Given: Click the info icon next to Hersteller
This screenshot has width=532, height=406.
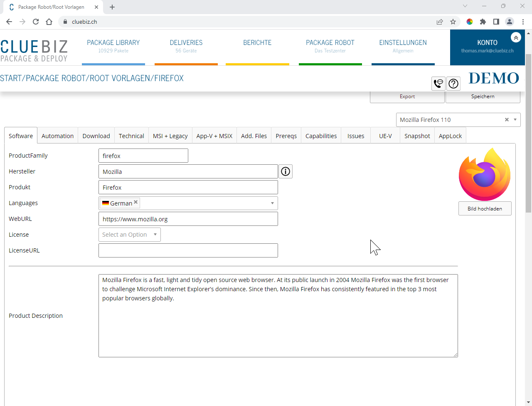Looking at the screenshot, I should [286, 171].
